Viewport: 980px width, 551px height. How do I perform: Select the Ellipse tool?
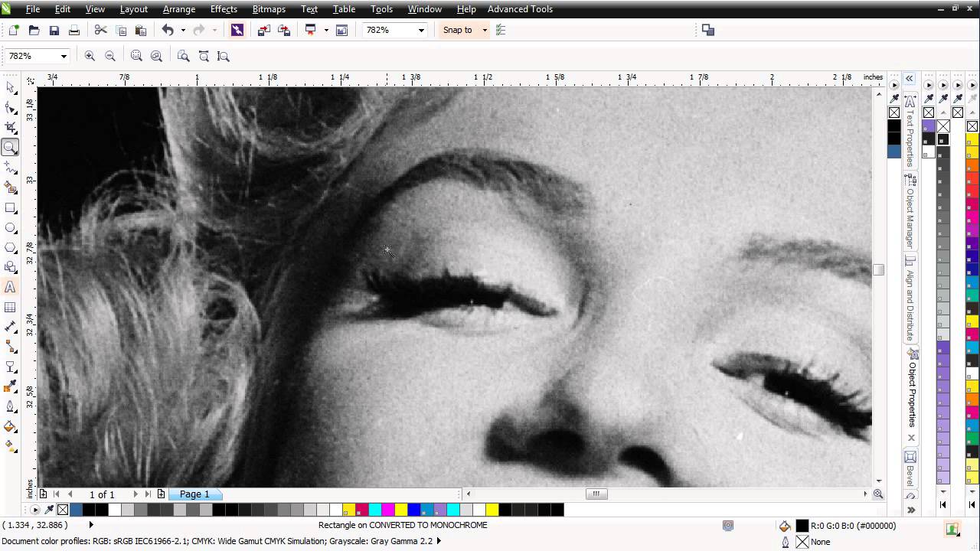tap(11, 227)
